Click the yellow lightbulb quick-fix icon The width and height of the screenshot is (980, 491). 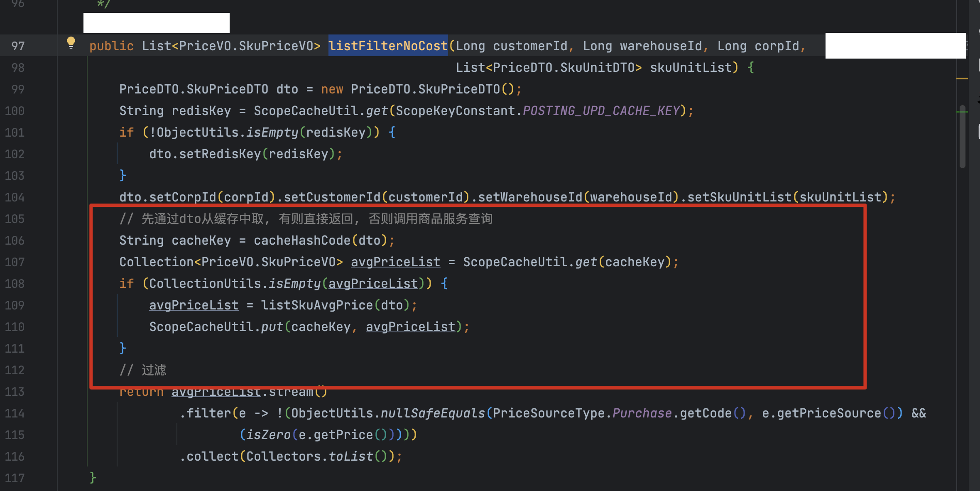point(71,42)
